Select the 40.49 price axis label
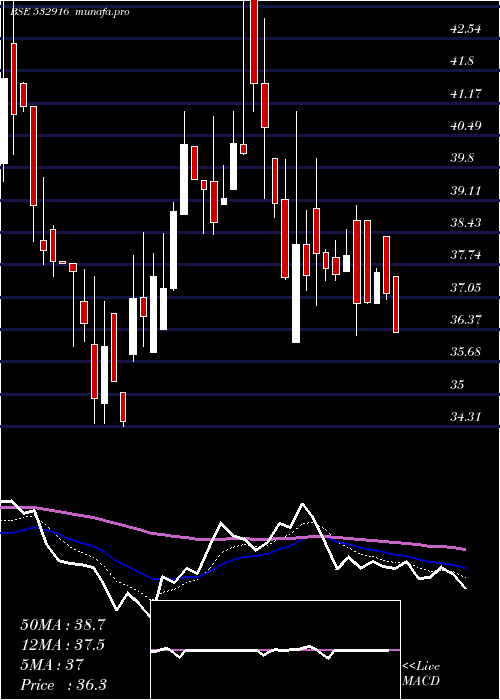The image size is (500, 700). 466,126
